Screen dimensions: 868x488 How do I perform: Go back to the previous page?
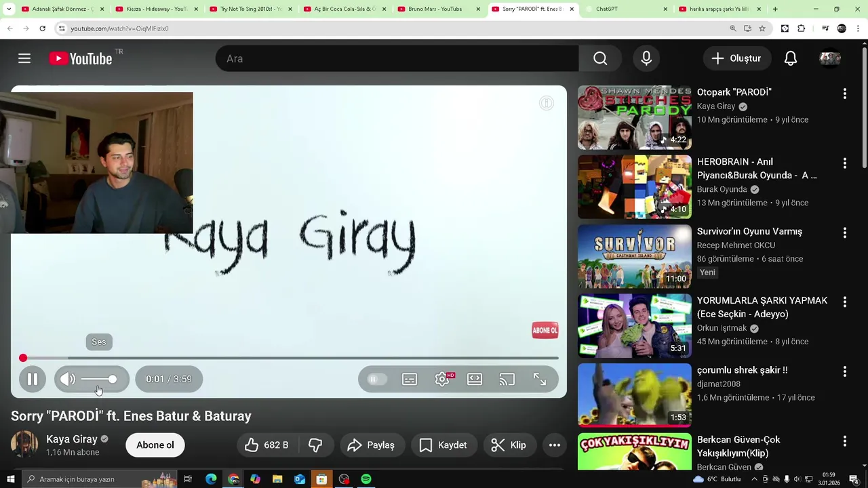(x=9, y=28)
